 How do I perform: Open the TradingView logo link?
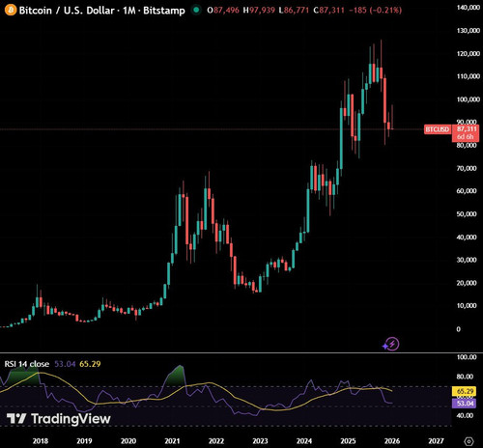[59, 419]
